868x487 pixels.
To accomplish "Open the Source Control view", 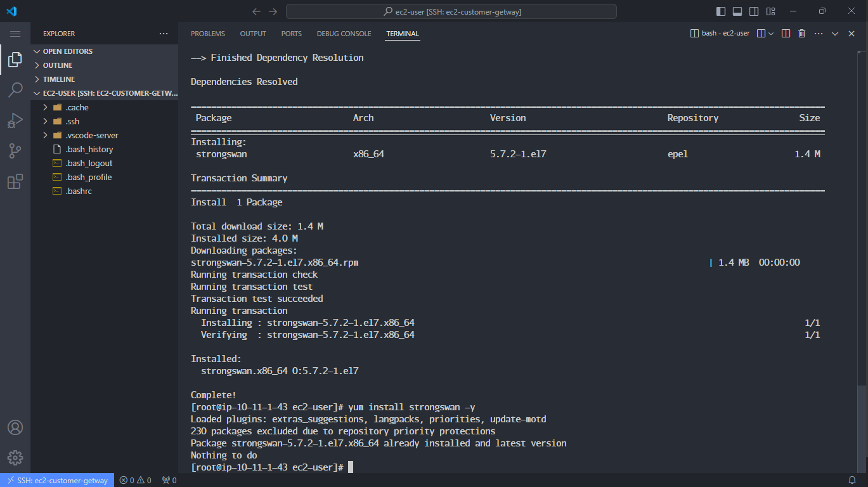I will click(15, 150).
